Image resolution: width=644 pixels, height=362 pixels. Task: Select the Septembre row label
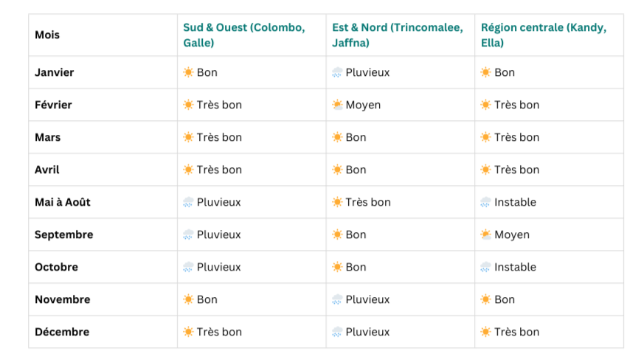point(64,234)
